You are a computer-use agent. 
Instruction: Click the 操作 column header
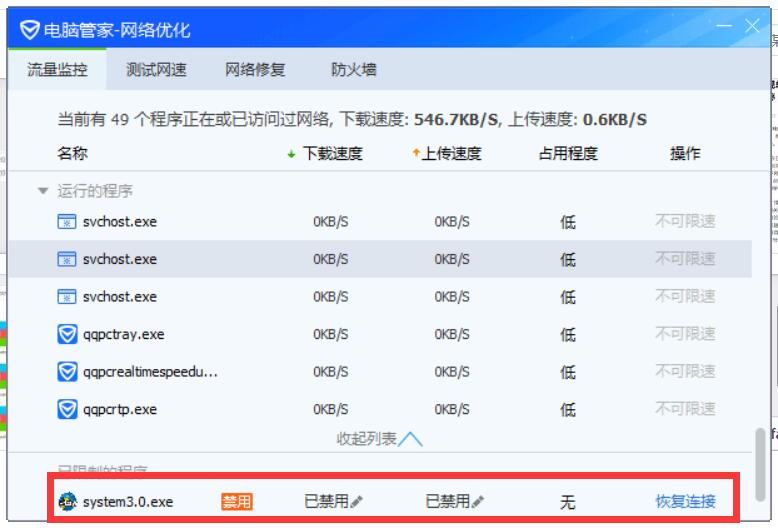pyautogui.click(x=685, y=154)
